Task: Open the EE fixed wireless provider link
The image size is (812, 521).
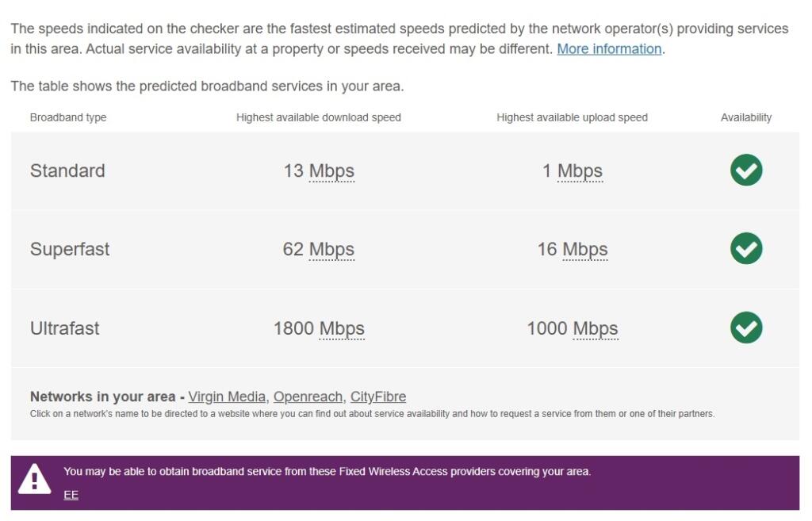Action: (71, 494)
